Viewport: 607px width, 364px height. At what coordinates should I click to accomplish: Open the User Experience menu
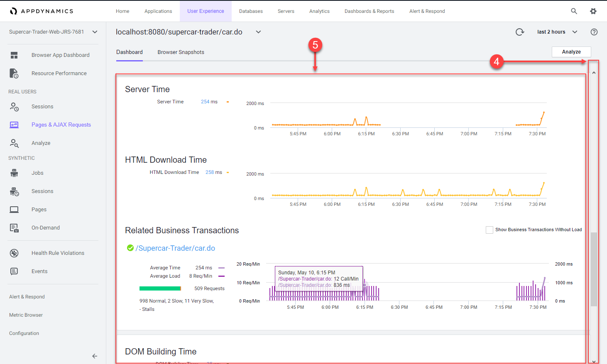click(206, 11)
